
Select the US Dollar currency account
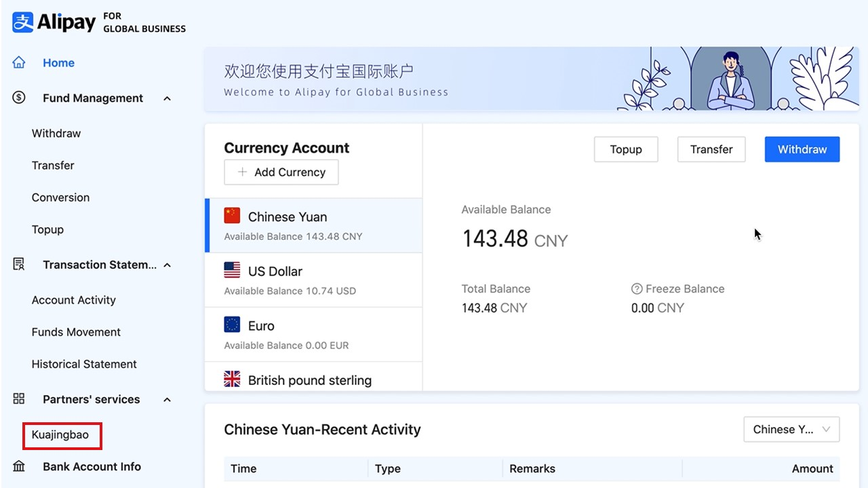[x=313, y=280]
